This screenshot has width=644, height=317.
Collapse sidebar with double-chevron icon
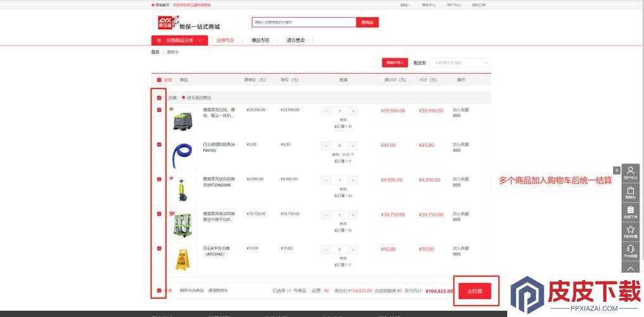(617, 170)
